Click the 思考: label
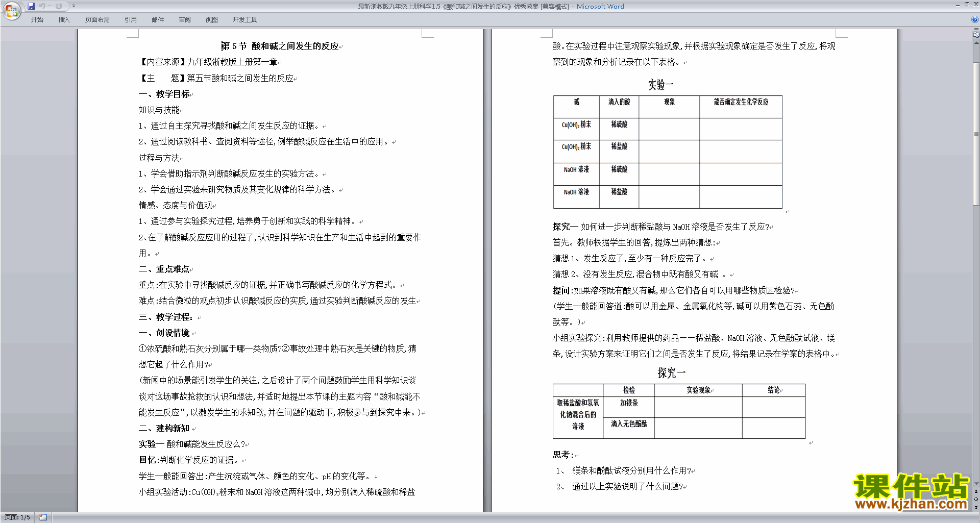 pos(563,455)
